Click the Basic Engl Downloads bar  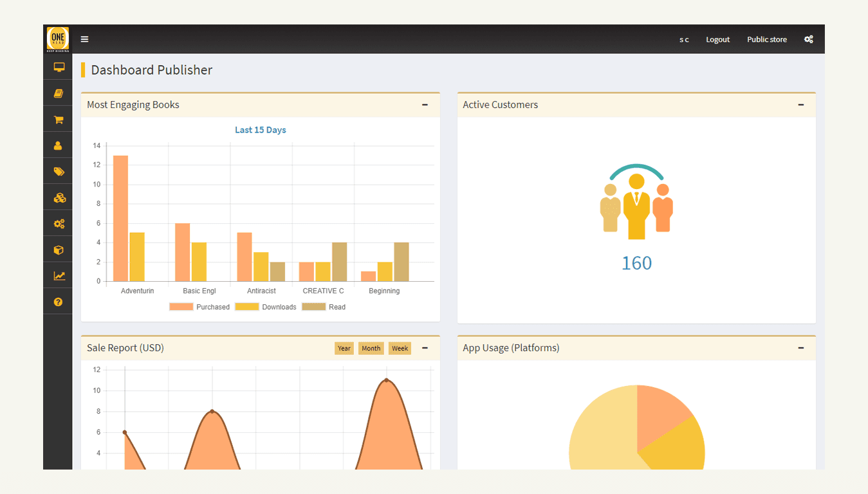click(199, 262)
